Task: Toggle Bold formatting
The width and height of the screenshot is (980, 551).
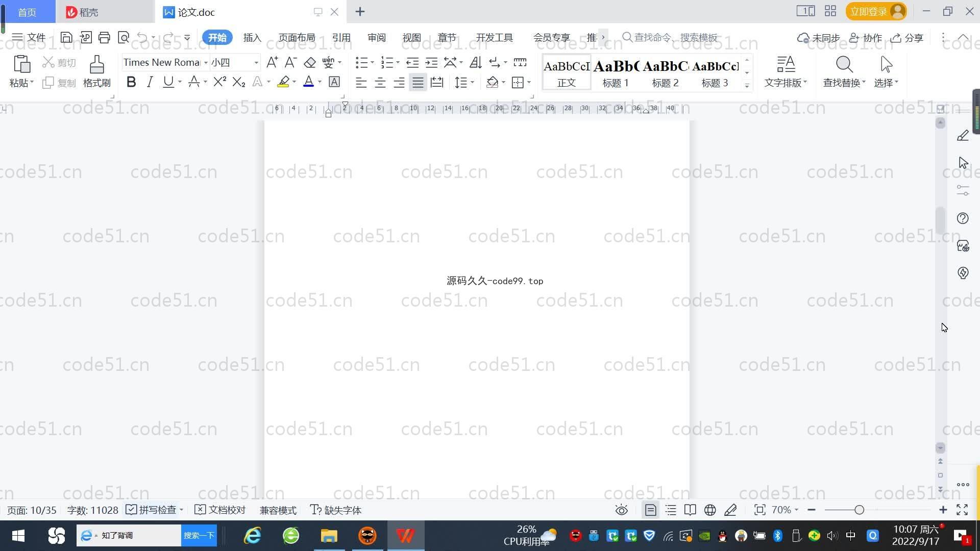Action: [131, 82]
